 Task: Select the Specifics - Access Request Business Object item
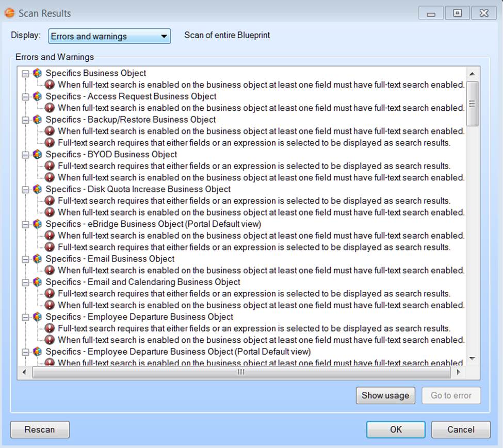click(x=131, y=96)
